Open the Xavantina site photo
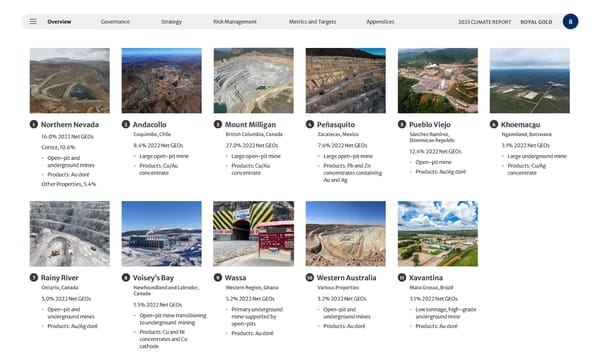The image size is (600, 364). click(438, 233)
